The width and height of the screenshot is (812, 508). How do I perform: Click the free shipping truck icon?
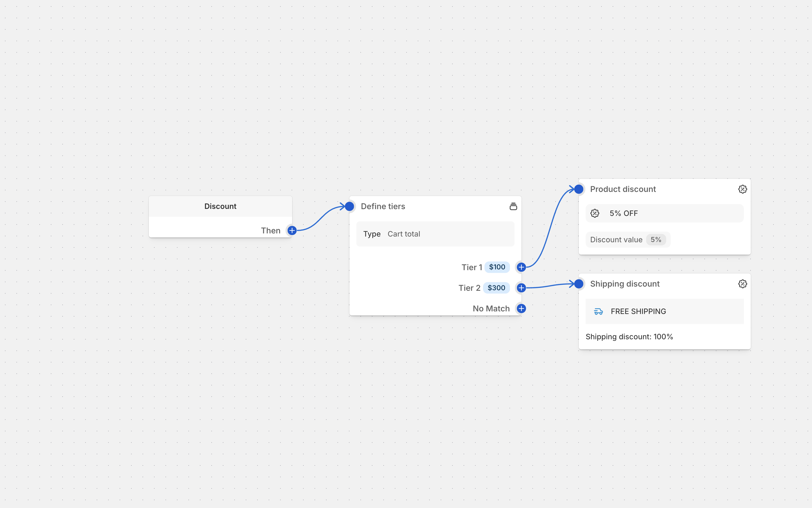coord(598,311)
